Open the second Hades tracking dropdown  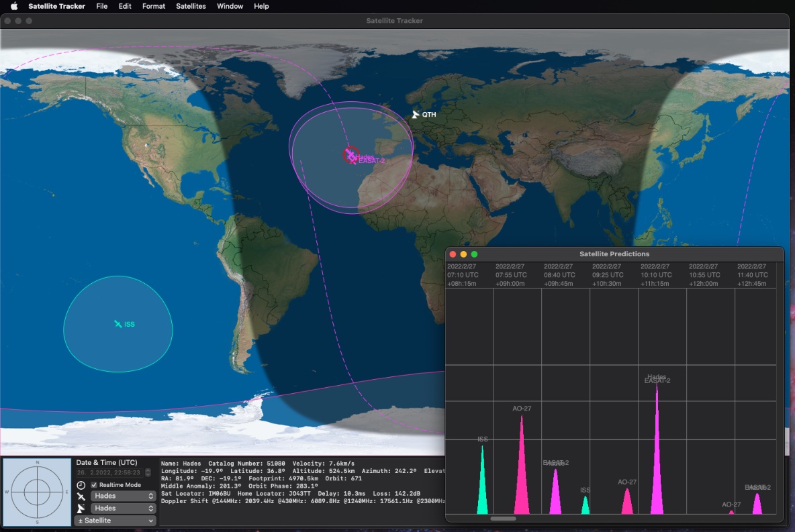click(x=123, y=509)
